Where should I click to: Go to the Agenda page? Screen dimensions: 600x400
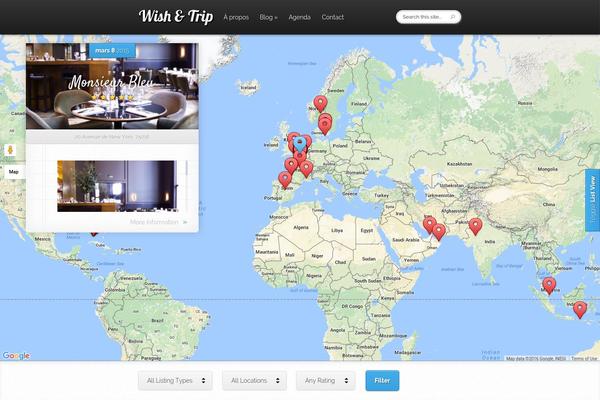[300, 17]
